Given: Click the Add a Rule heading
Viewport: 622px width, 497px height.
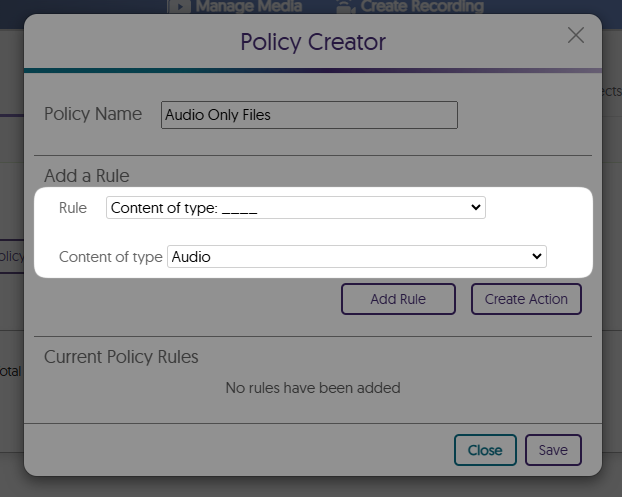Looking at the screenshot, I should point(87,176).
